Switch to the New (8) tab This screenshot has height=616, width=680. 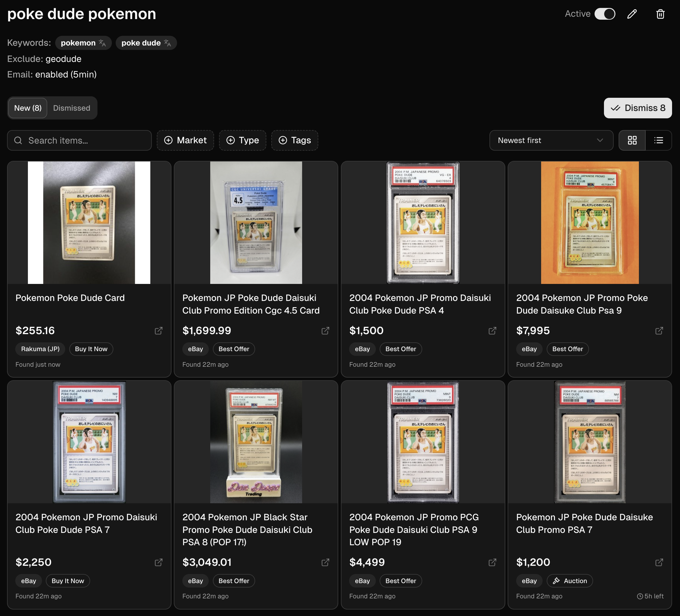28,108
